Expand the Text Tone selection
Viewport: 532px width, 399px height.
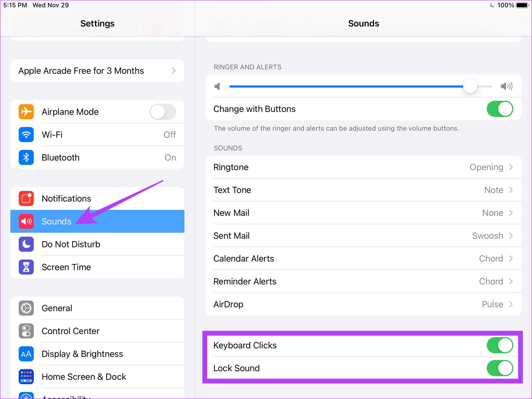click(364, 190)
